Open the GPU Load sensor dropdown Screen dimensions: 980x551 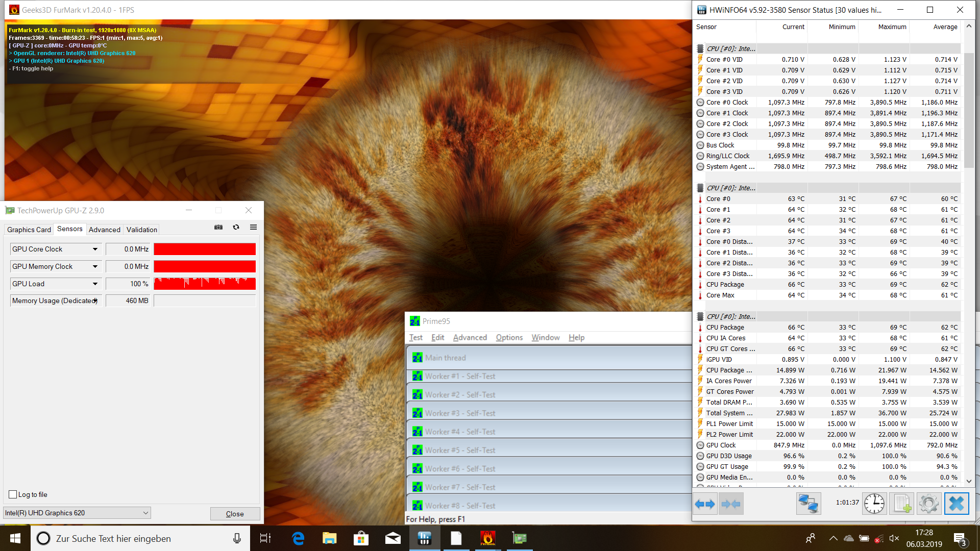pyautogui.click(x=95, y=284)
